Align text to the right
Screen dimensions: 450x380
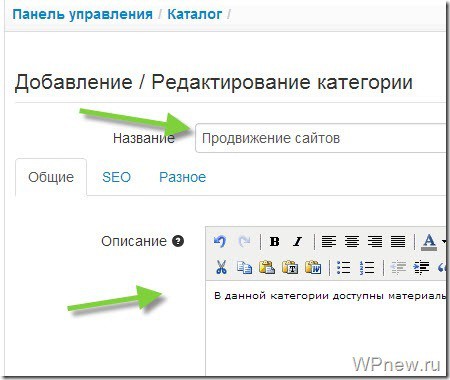[x=375, y=241]
